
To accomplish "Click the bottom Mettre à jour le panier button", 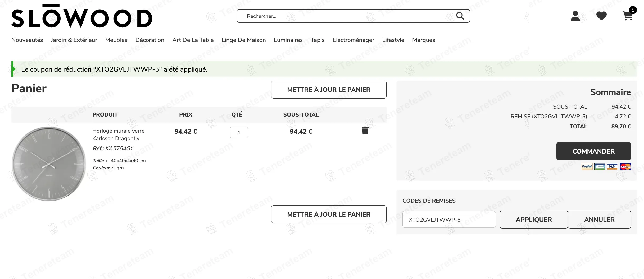I will [x=329, y=214].
